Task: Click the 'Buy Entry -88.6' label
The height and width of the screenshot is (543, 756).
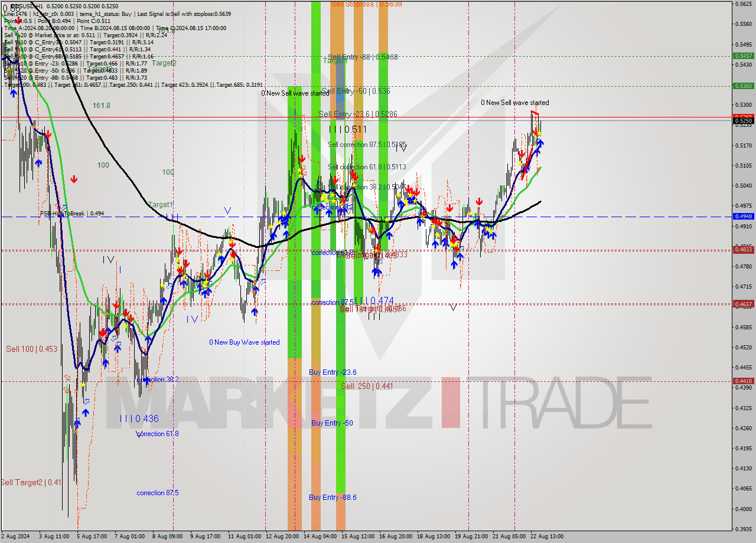Action: pos(333,498)
